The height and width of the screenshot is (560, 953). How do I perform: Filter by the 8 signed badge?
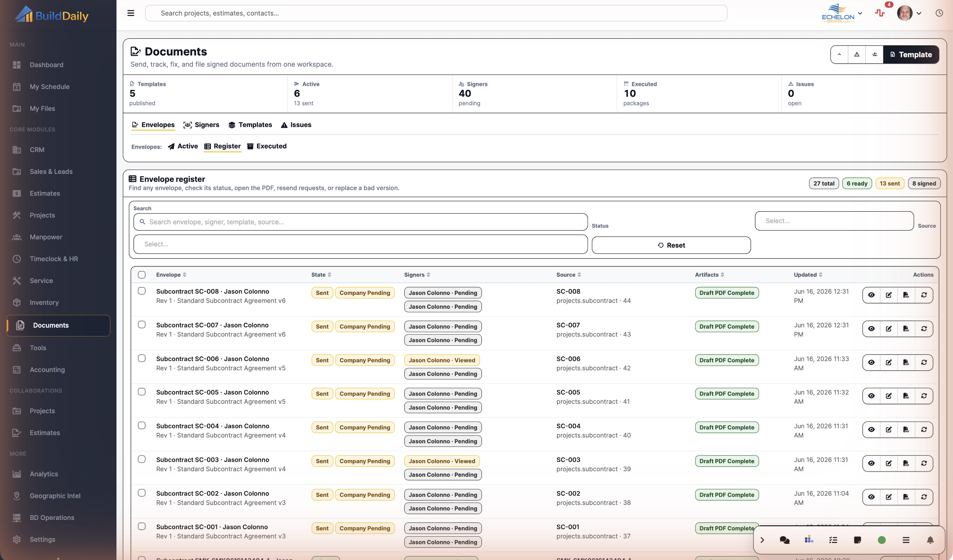[x=924, y=183]
